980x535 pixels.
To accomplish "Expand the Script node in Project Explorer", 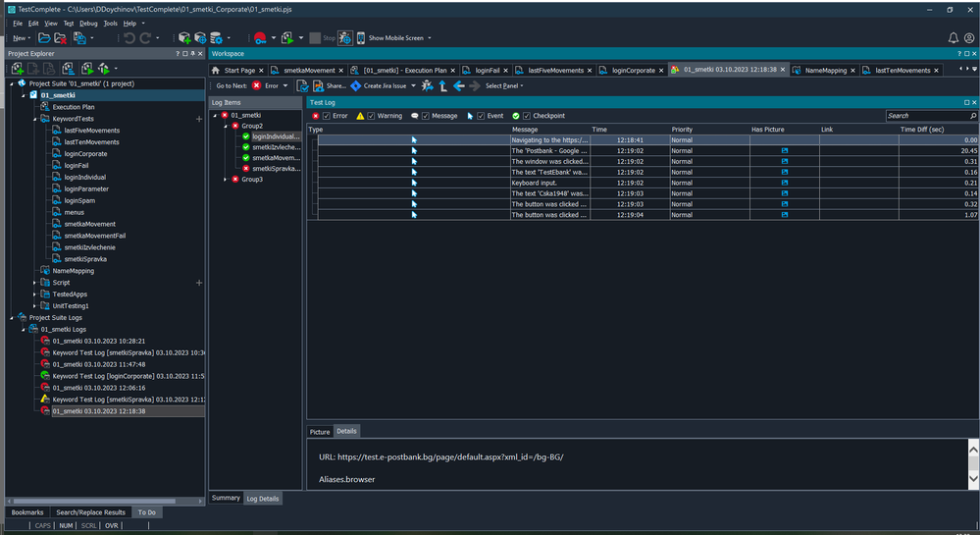I will click(34, 283).
